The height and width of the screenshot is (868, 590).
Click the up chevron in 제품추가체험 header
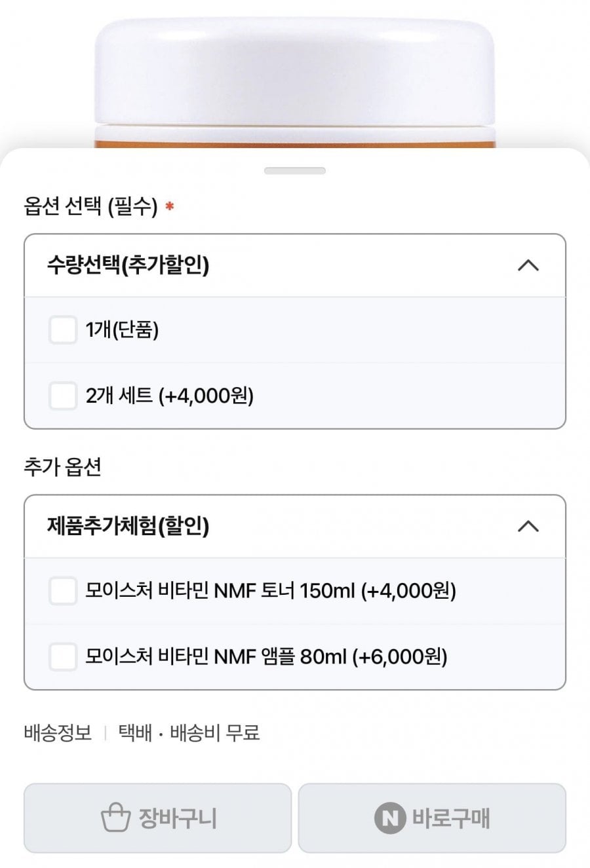(528, 526)
